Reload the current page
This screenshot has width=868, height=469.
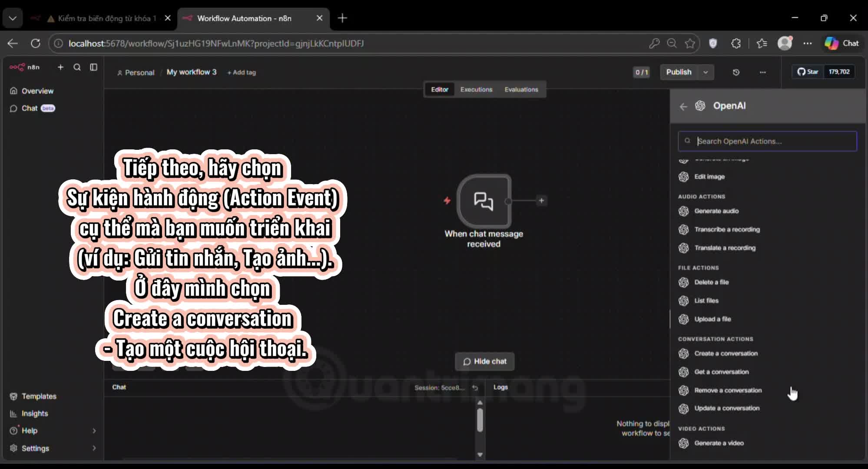pyautogui.click(x=36, y=43)
